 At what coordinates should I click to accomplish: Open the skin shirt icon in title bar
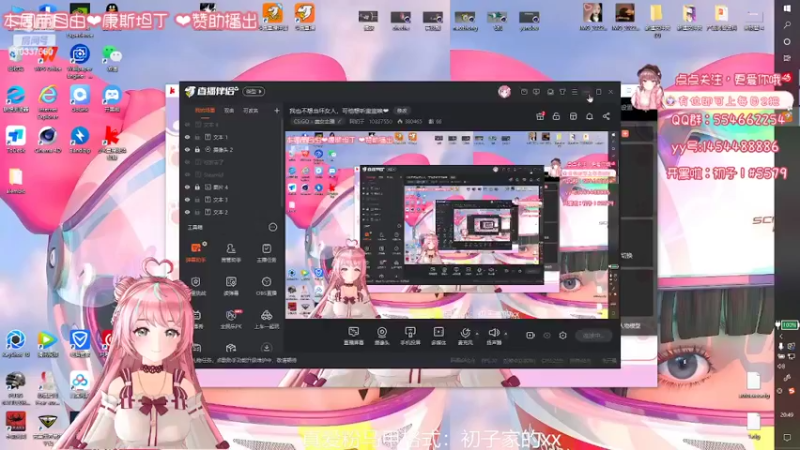point(562,92)
